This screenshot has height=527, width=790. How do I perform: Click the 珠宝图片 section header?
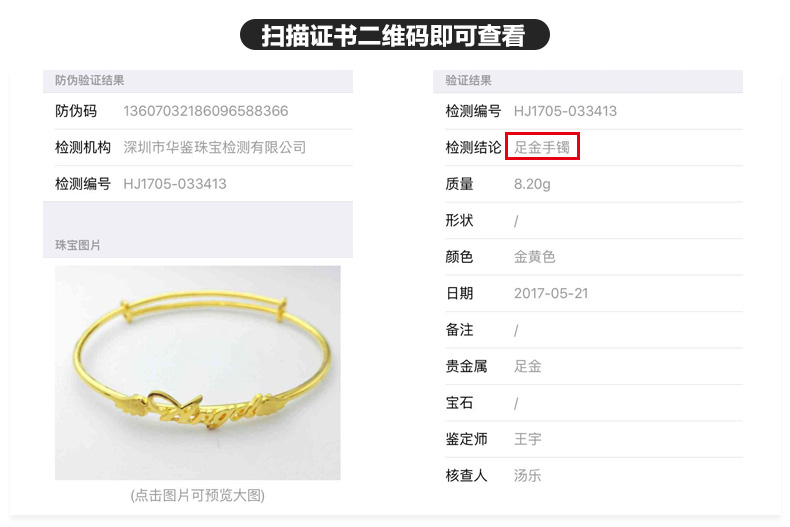click(x=78, y=245)
